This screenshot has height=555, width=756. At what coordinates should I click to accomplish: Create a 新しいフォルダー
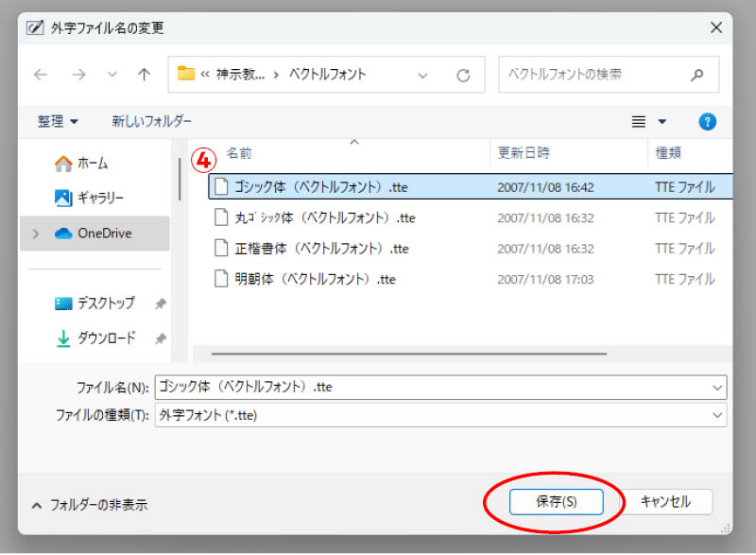[x=151, y=121]
